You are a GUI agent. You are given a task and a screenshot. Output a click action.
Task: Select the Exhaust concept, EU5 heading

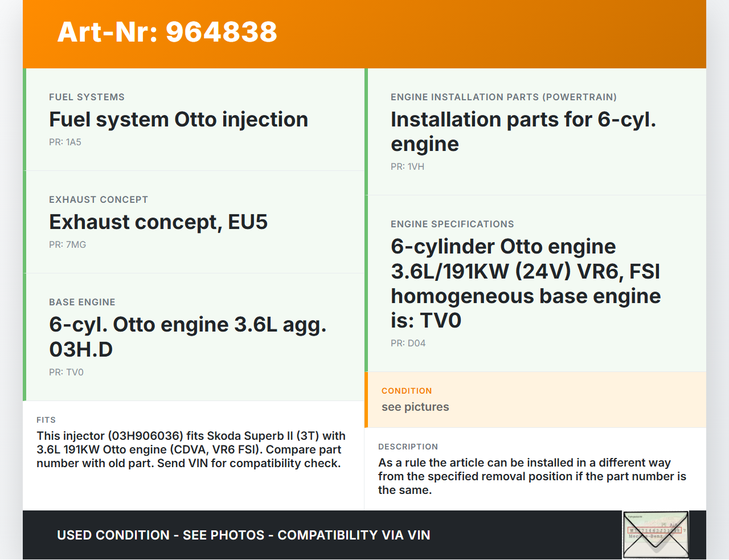pyautogui.click(x=158, y=222)
